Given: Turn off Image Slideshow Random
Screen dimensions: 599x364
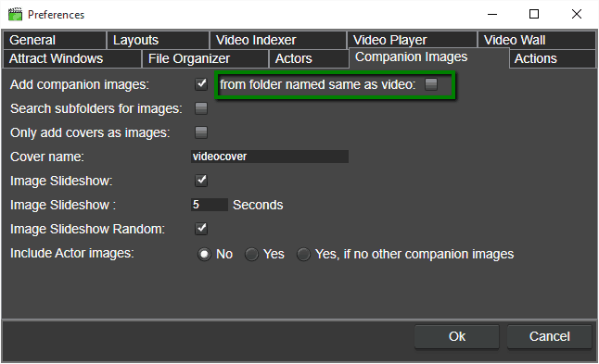Looking at the screenshot, I should [x=201, y=229].
